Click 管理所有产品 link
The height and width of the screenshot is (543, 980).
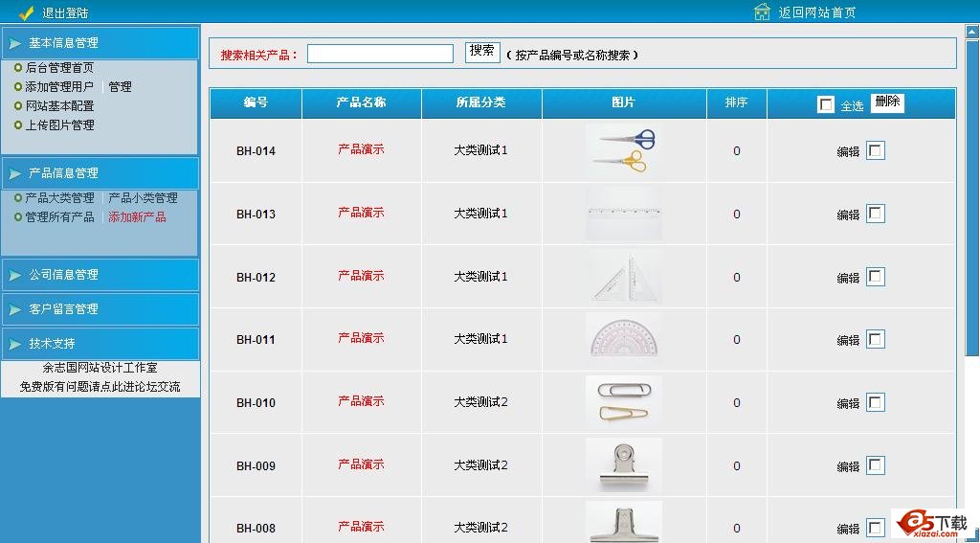point(59,217)
